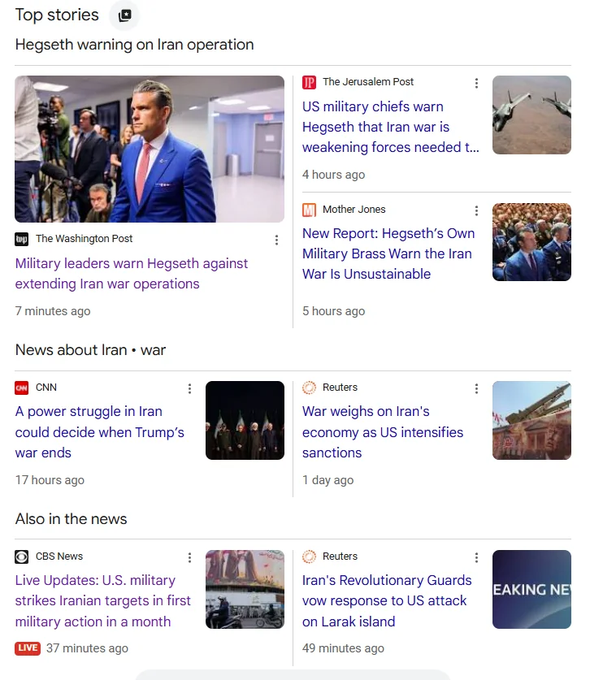This screenshot has height=680, width=590.
Task: Click 'Mother Jones' source name
Action: click(354, 209)
